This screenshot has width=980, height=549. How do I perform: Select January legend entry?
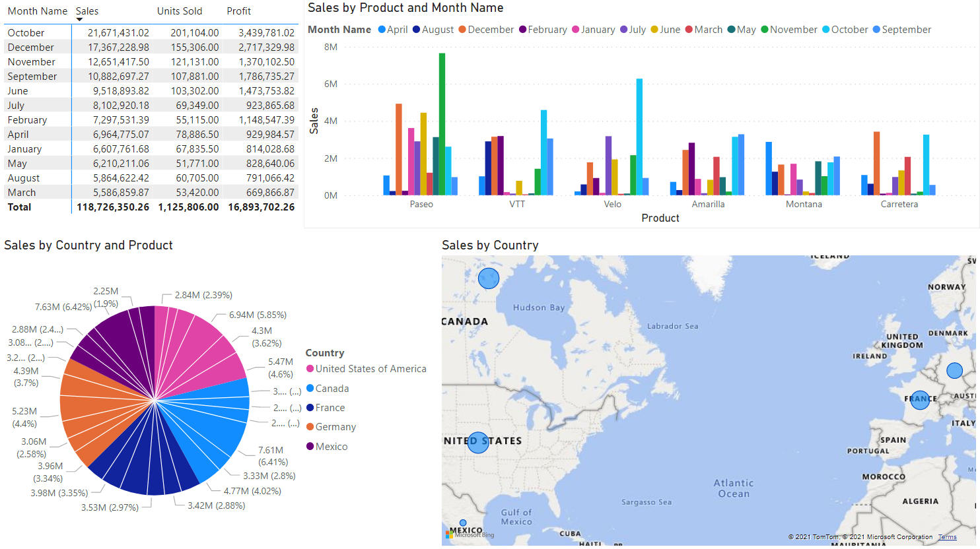click(594, 30)
